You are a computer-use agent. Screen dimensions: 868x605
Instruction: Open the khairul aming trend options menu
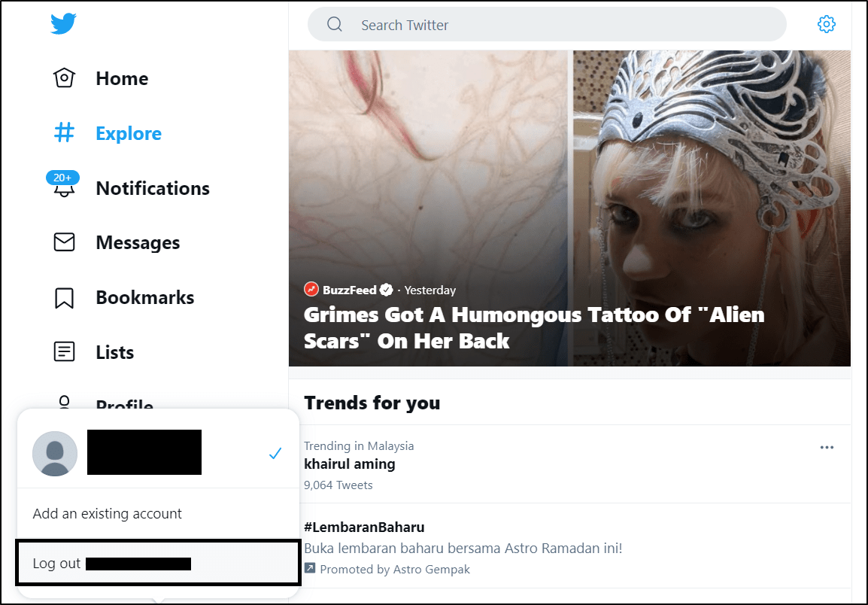(x=827, y=447)
